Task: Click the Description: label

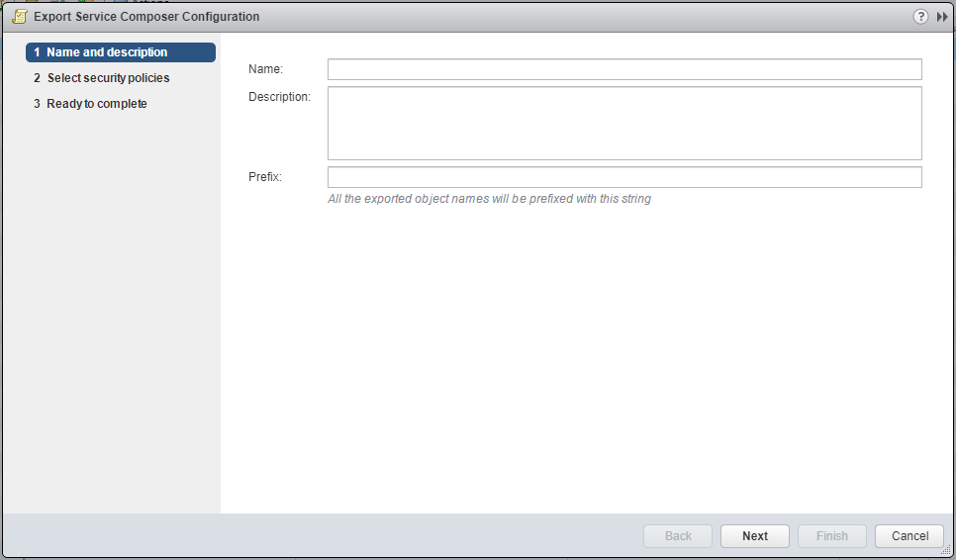Action: (x=279, y=97)
